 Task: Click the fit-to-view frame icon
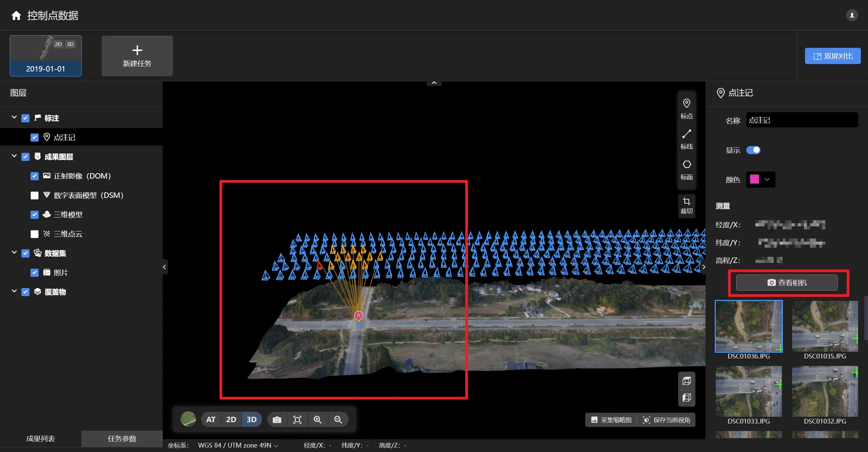click(x=297, y=419)
